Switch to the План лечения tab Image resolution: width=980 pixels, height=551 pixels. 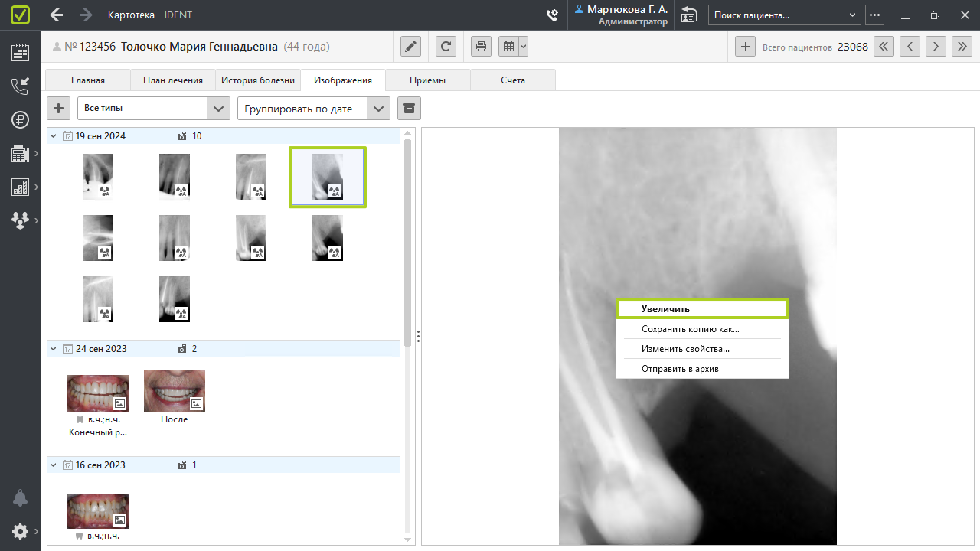tap(173, 80)
